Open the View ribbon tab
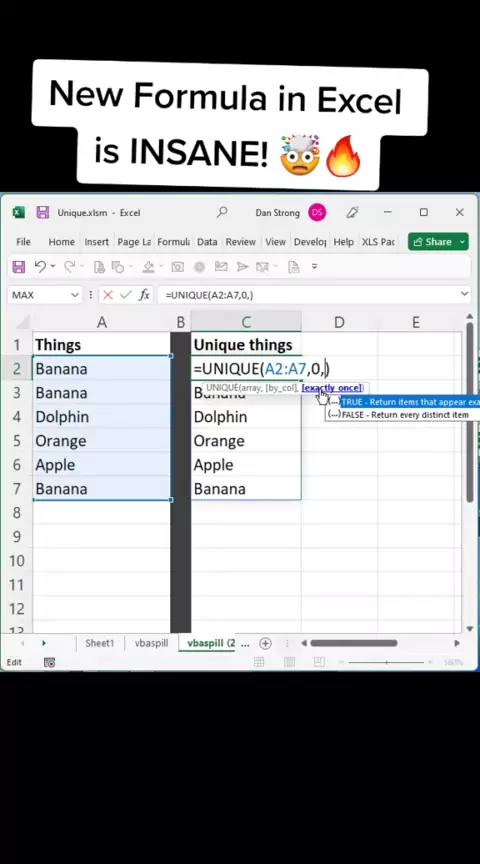Viewport: 480px width, 864px height. coord(276,242)
